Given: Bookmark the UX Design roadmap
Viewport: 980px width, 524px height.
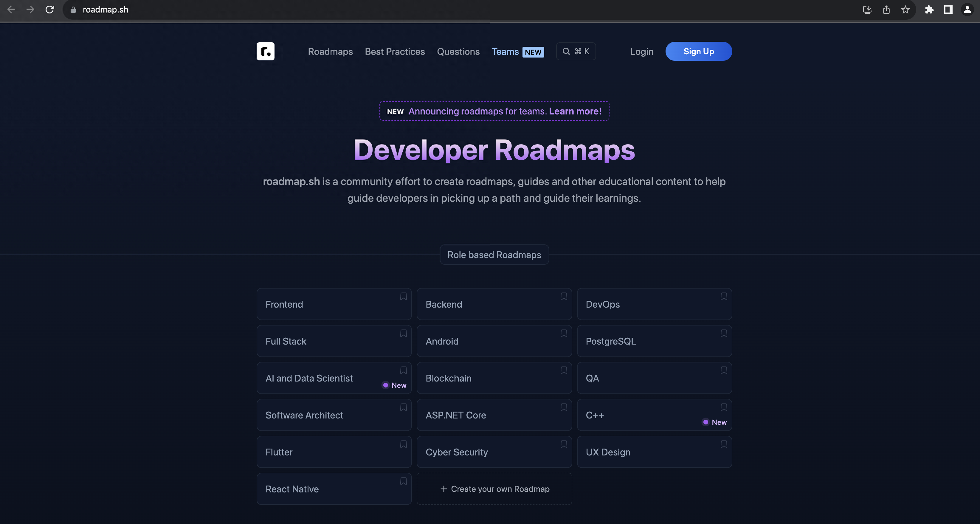Looking at the screenshot, I should click(x=724, y=444).
